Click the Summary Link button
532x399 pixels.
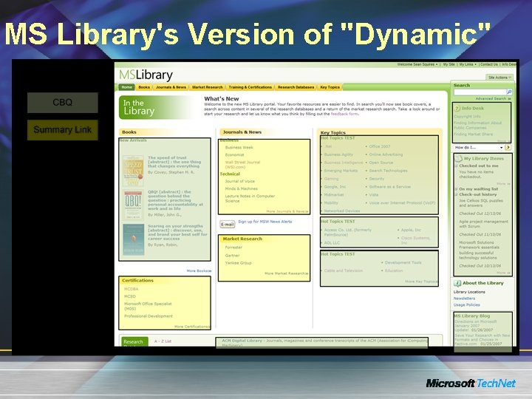click(x=62, y=130)
